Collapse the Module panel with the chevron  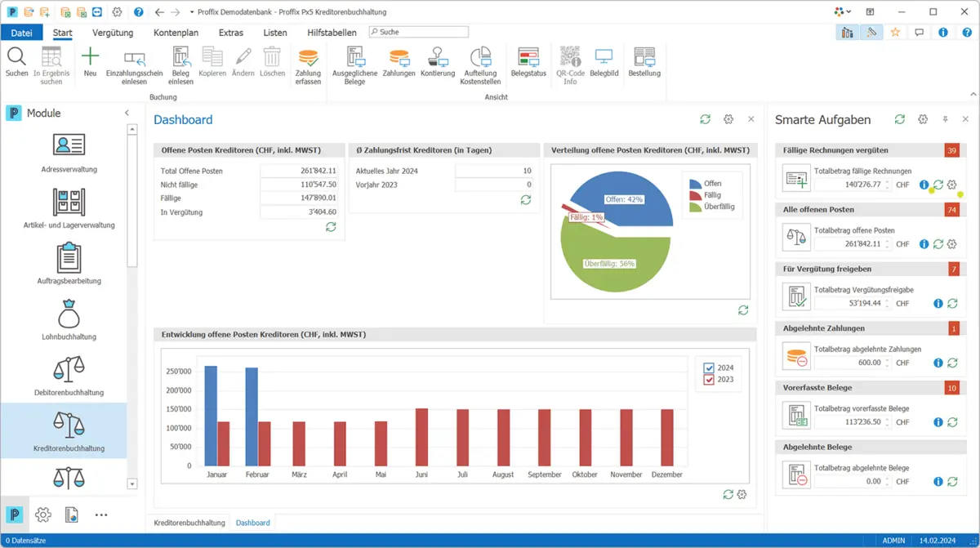127,114
